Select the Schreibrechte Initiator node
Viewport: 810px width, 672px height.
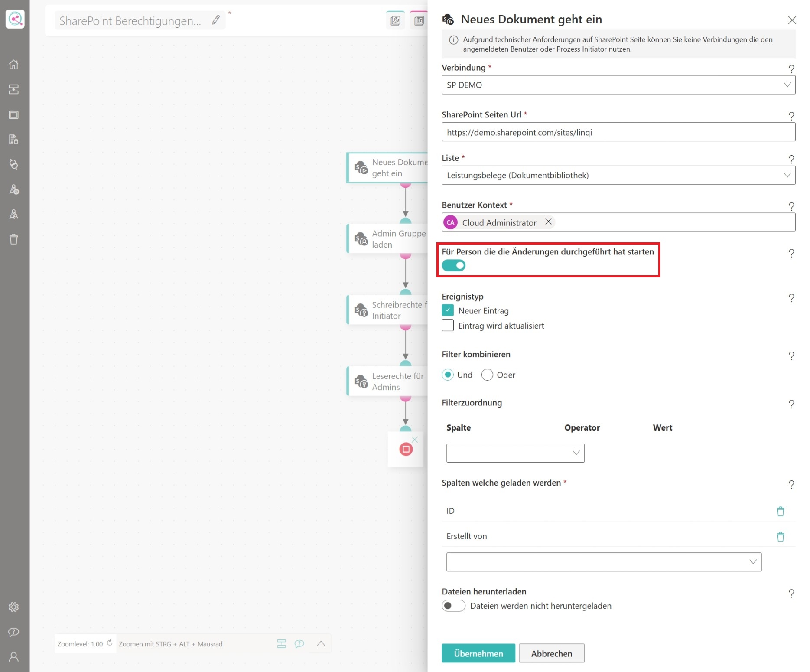(387, 310)
